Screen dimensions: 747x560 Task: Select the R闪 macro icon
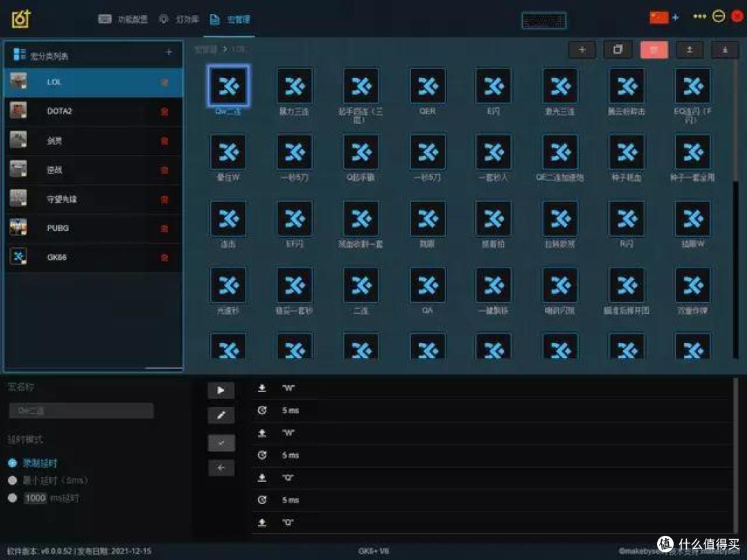(x=627, y=219)
